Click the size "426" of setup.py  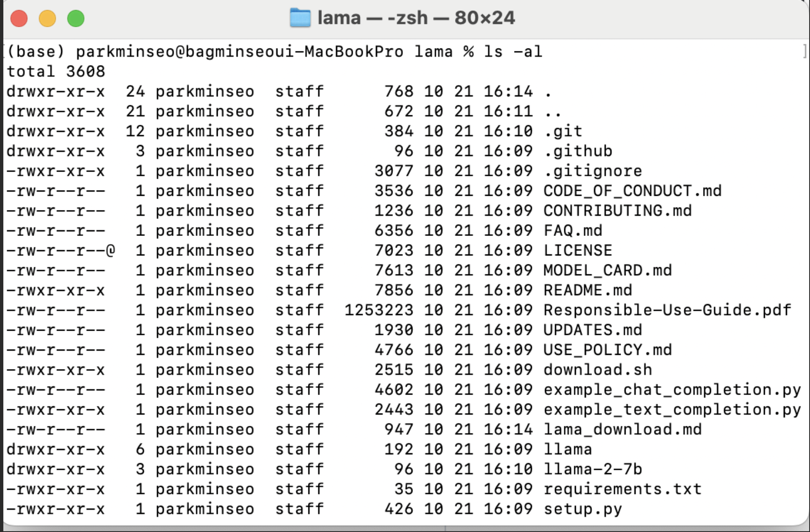point(399,509)
